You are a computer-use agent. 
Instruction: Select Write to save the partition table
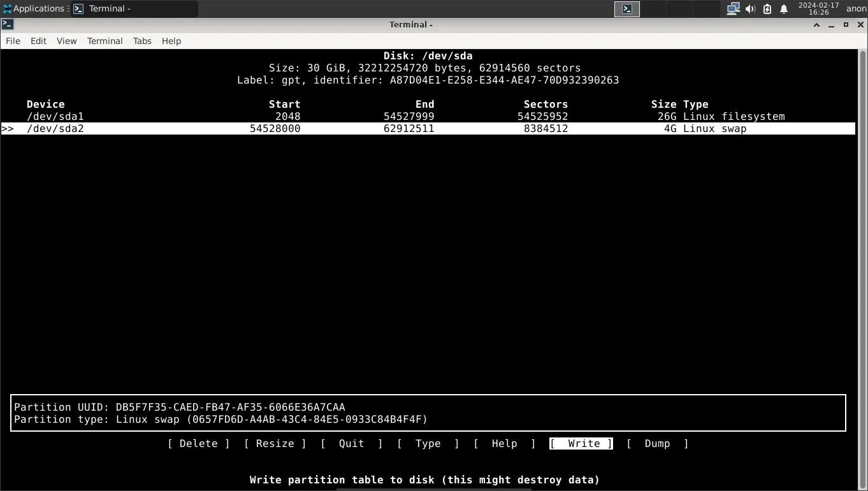(580, 443)
